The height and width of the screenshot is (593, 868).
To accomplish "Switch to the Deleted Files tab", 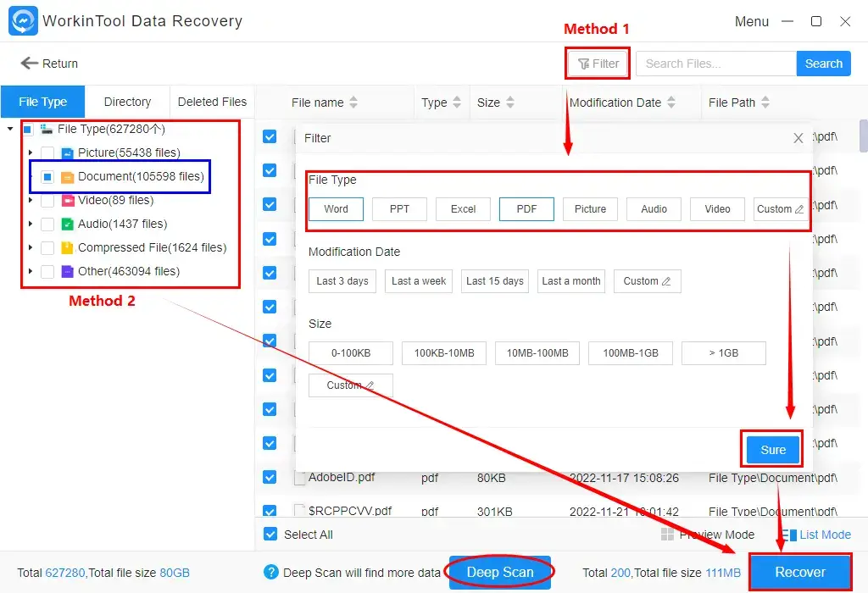I will [212, 102].
